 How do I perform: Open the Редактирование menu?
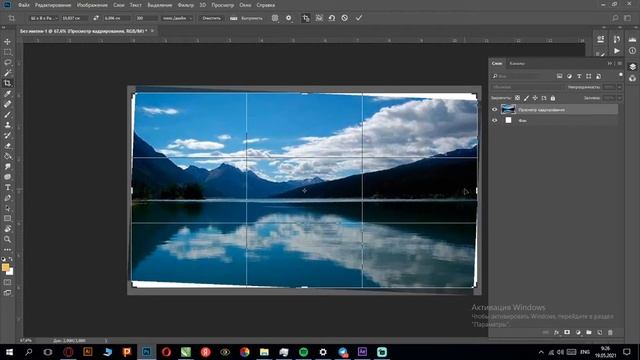point(53,5)
